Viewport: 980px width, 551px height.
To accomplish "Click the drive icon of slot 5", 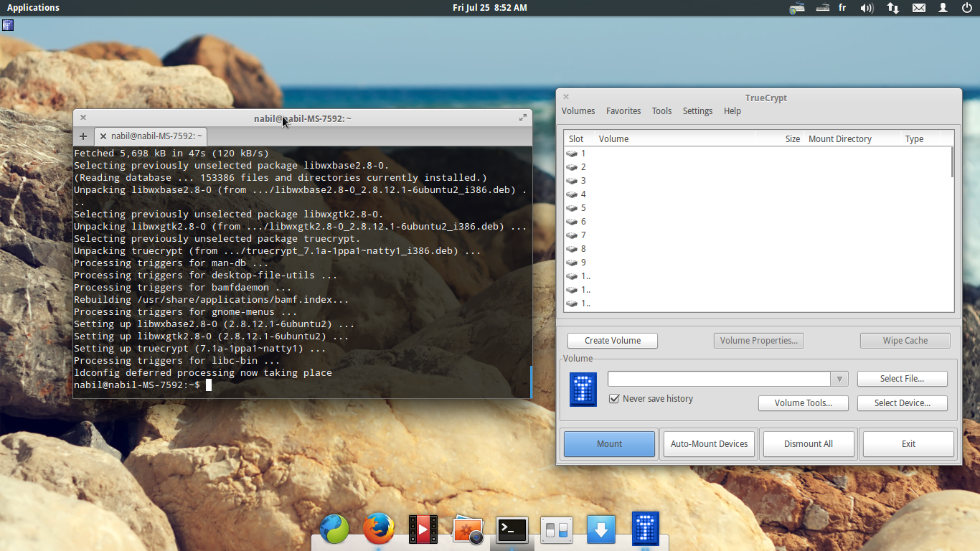I will 572,208.
